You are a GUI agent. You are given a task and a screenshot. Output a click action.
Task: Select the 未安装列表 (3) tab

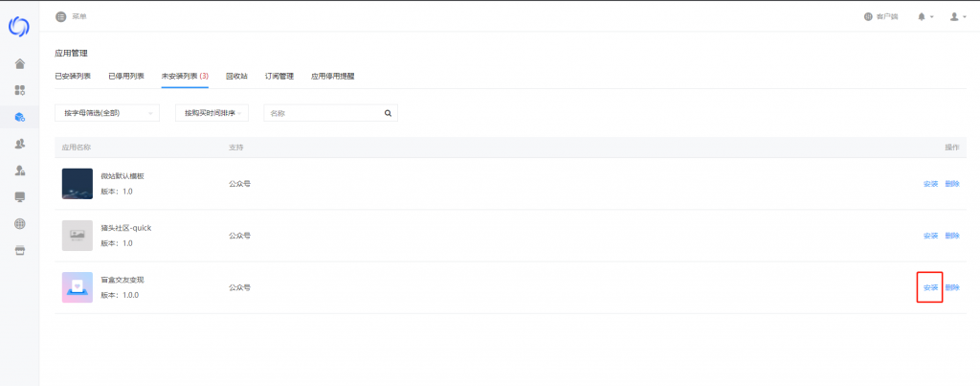(185, 77)
